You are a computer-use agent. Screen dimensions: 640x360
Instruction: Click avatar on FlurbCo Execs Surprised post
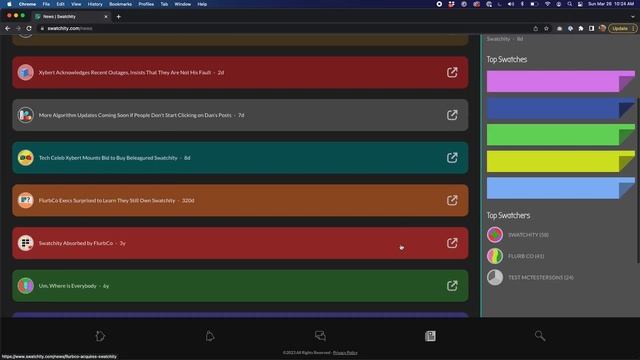pyautogui.click(x=25, y=200)
